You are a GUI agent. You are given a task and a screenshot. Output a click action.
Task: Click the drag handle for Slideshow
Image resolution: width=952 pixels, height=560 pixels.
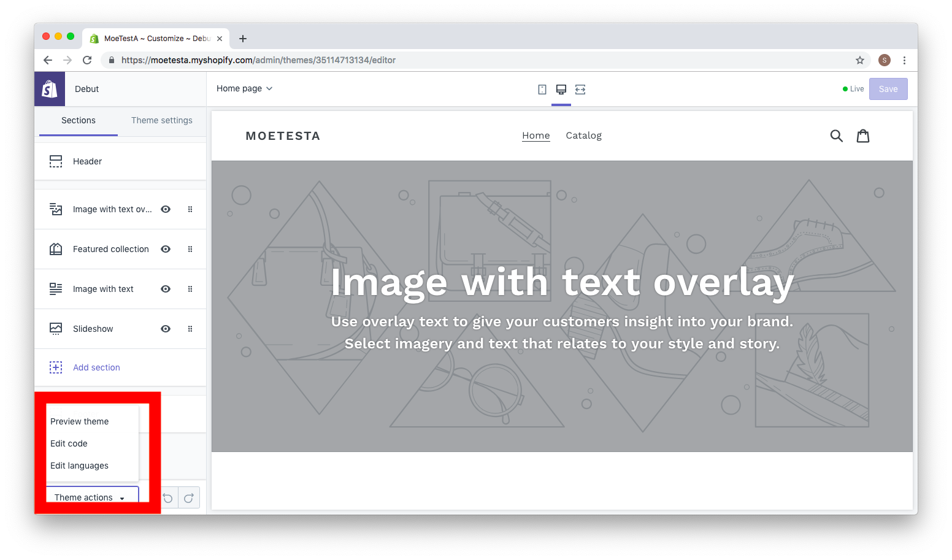pos(190,329)
